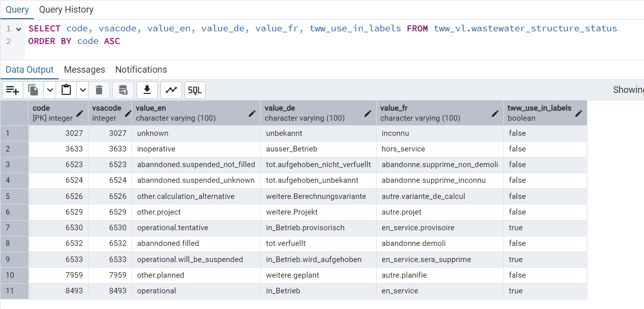
Task: Edit the value_en column pencil icon
Action: tap(252, 113)
